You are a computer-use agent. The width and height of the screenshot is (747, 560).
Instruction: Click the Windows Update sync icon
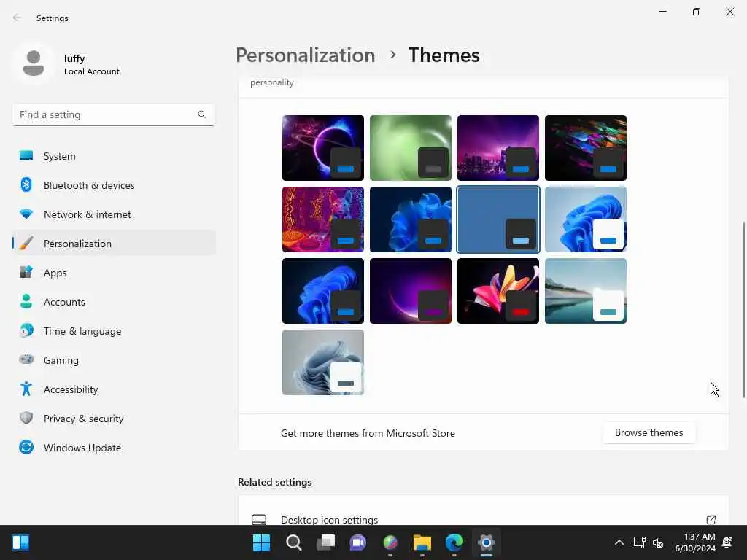click(x=26, y=447)
